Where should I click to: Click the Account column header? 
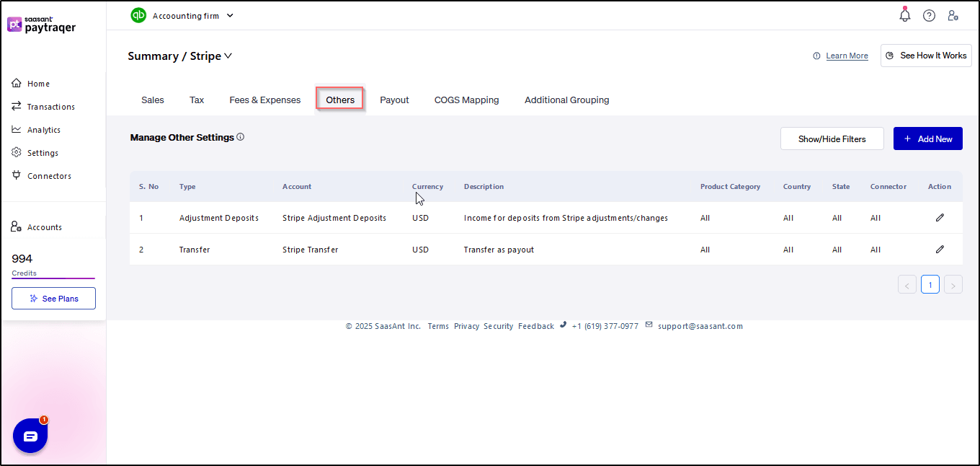297,187
